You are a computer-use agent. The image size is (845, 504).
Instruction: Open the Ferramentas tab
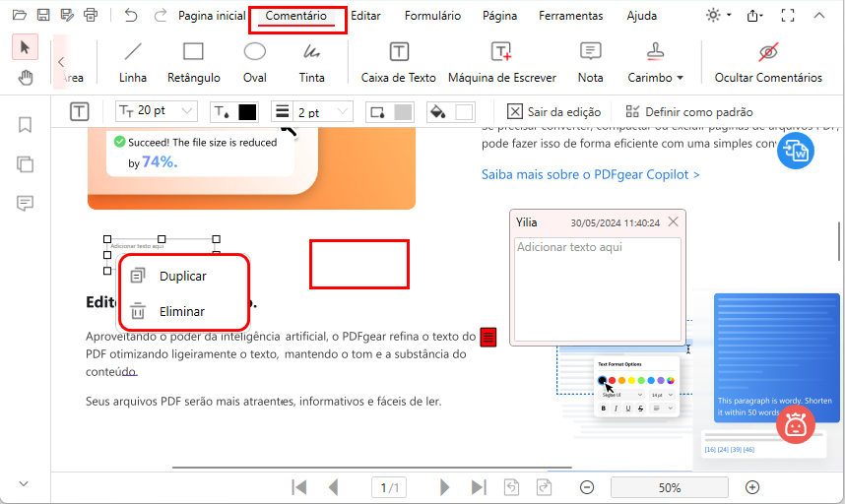(x=570, y=16)
